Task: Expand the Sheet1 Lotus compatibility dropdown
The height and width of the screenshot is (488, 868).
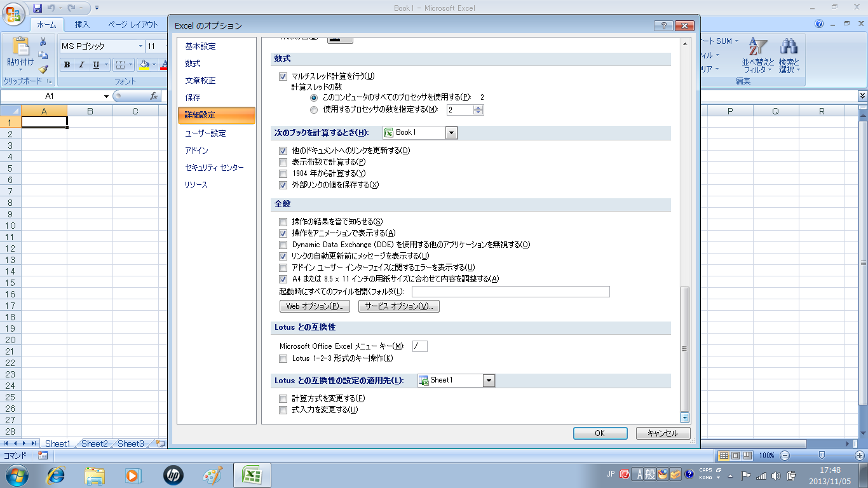Action: pos(488,381)
